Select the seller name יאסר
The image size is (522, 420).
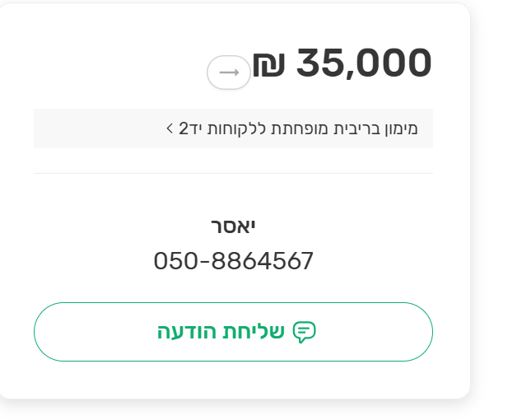[x=234, y=226]
